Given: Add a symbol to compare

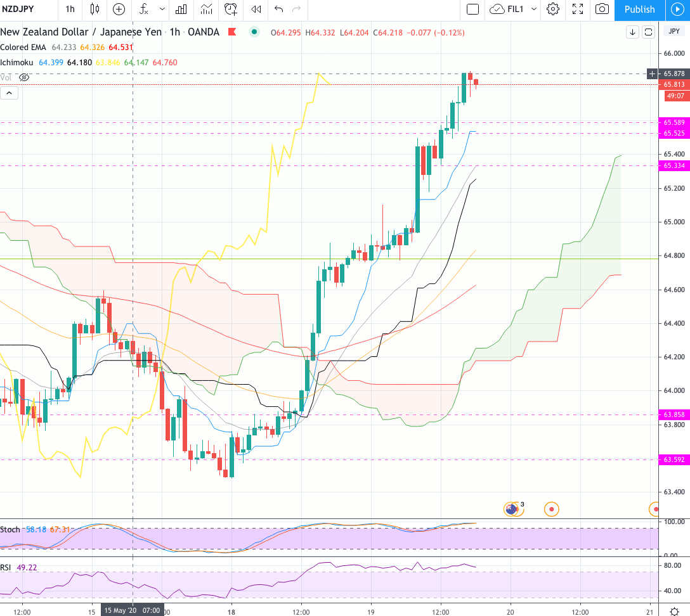Looking at the screenshot, I should pos(119,10).
